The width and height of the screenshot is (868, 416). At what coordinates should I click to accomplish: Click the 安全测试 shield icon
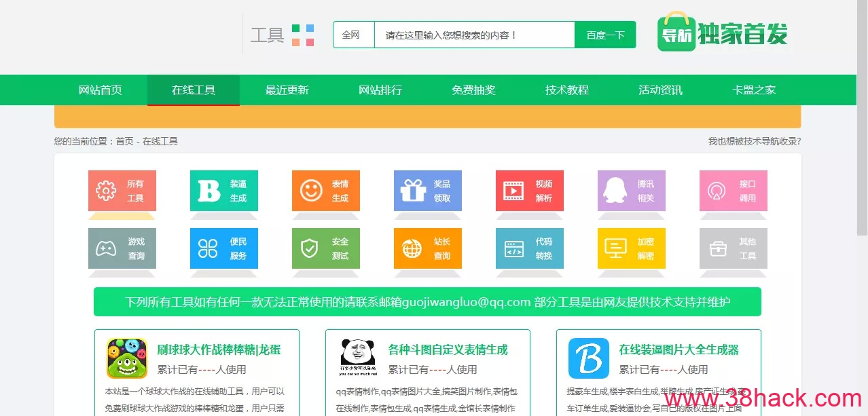[x=326, y=248]
